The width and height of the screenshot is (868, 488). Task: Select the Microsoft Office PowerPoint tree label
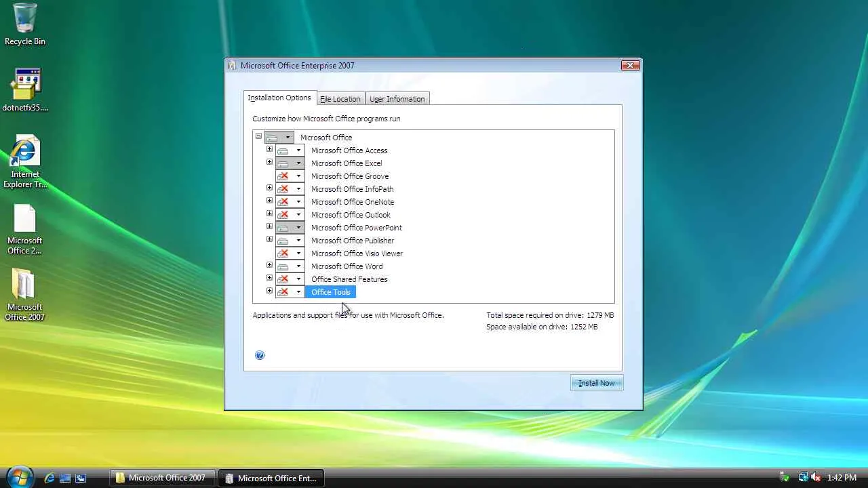coord(357,228)
